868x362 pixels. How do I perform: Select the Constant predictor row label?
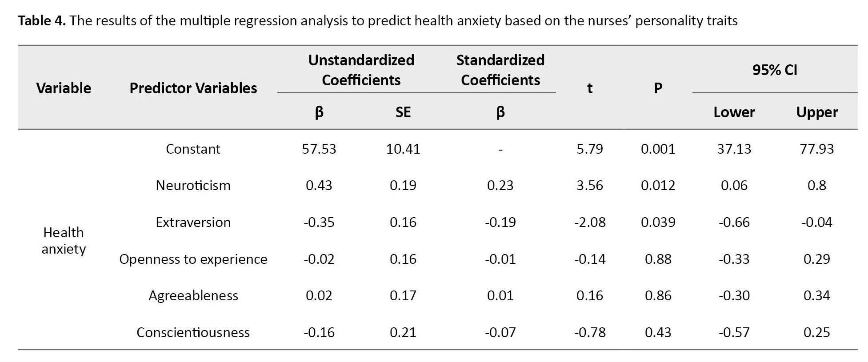coord(193,149)
